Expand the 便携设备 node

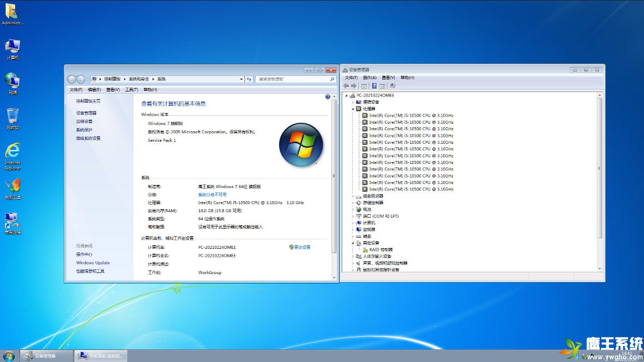[x=353, y=102]
